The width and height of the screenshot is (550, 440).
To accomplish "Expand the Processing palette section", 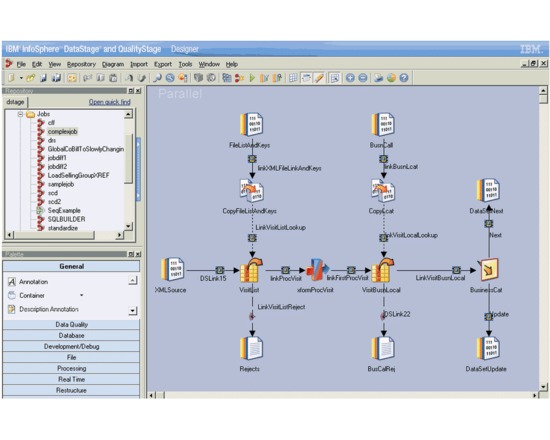I will click(71, 368).
